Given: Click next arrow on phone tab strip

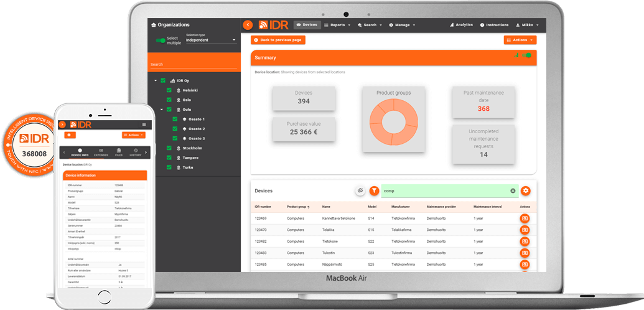Looking at the screenshot, I should [x=146, y=153].
